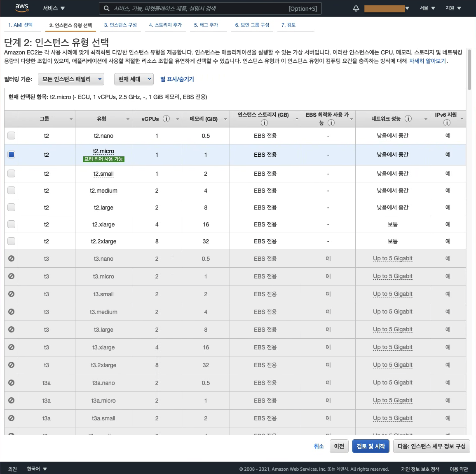The height and width of the screenshot is (474, 476).
Task: Open 메모리 (GiB) column sort arrow
Action: pos(225,119)
